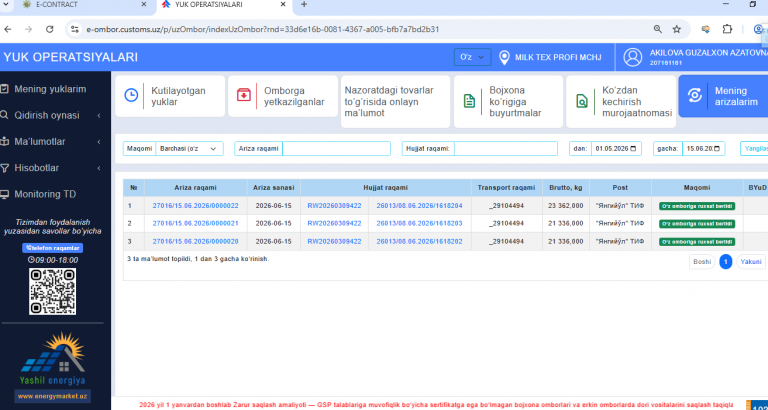Visit www.energymarket.uz link
This screenshot has width=768, height=410.
[x=52, y=396]
